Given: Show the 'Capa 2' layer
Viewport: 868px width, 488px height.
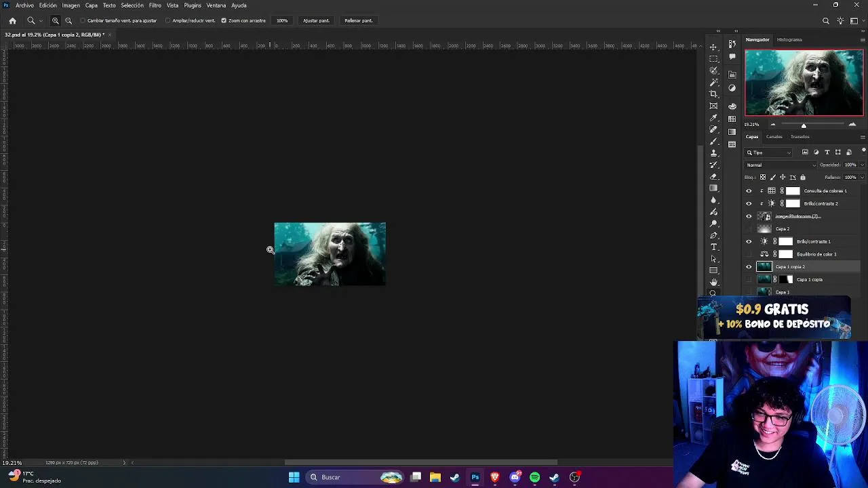Looking at the screenshot, I should tap(749, 229).
